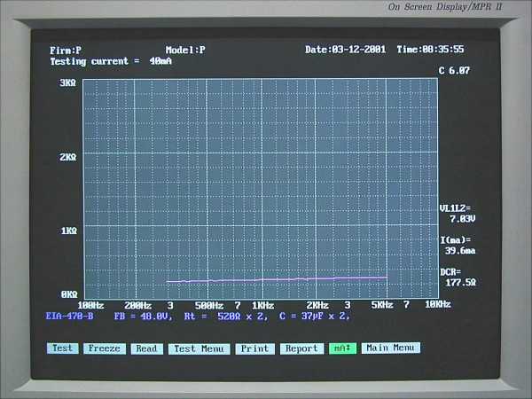The image size is (532, 399).
Task: Open the Report function
Action: pos(301,348)
